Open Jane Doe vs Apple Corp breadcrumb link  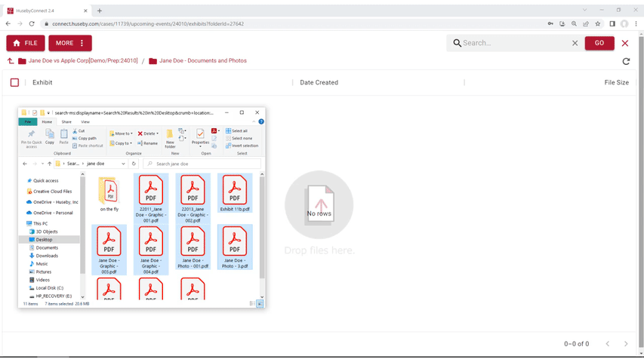pyautogui.click(x=82, y=61)
